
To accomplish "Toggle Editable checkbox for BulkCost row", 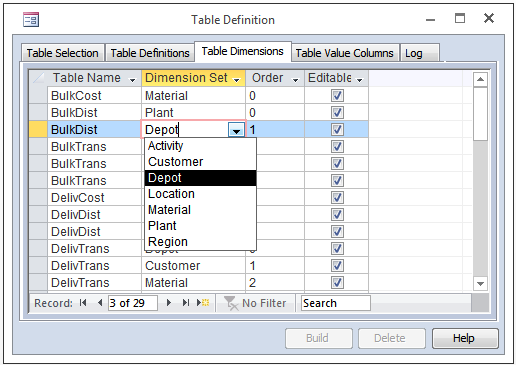I will (x=337, y=96).
